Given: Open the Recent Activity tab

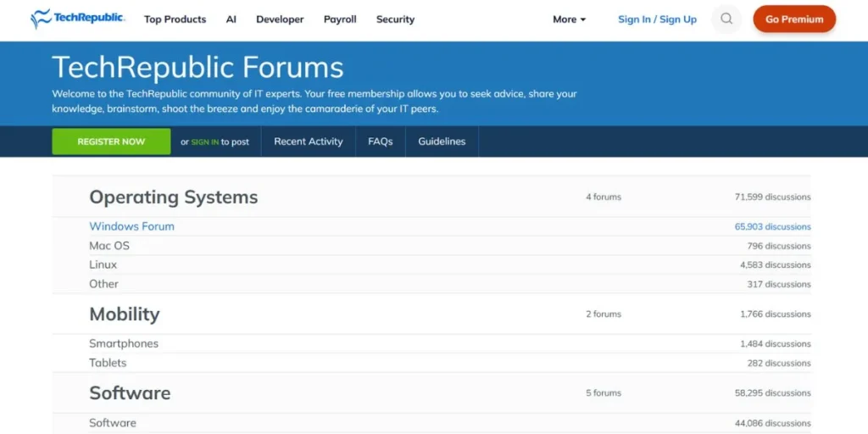Looking at the screenshot, I should [x=309, y=142].
